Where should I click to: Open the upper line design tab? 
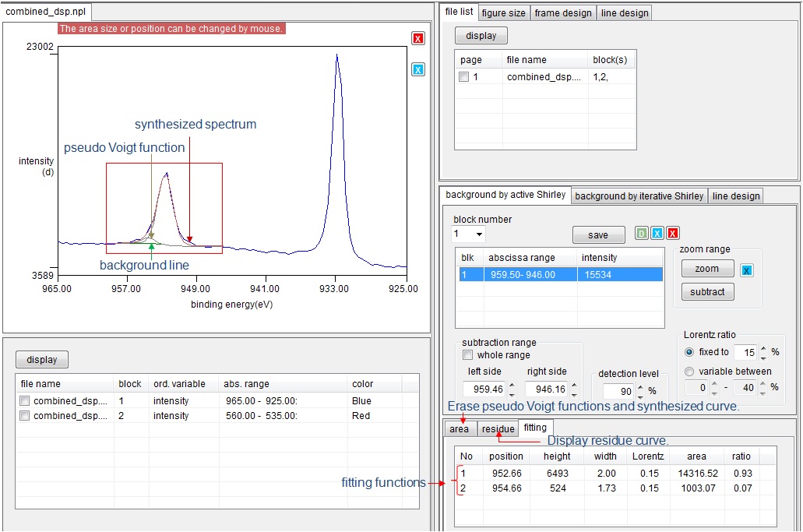click(x=625, y=12)
